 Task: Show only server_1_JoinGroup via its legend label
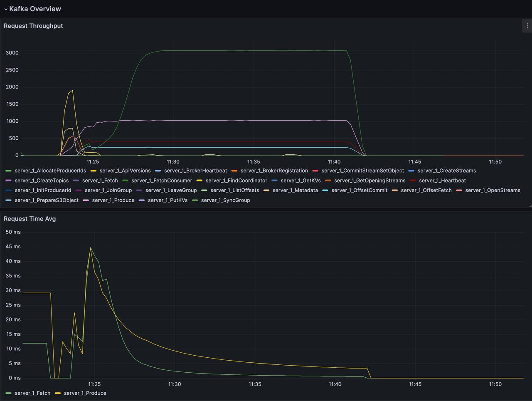[x=108, y=190]
